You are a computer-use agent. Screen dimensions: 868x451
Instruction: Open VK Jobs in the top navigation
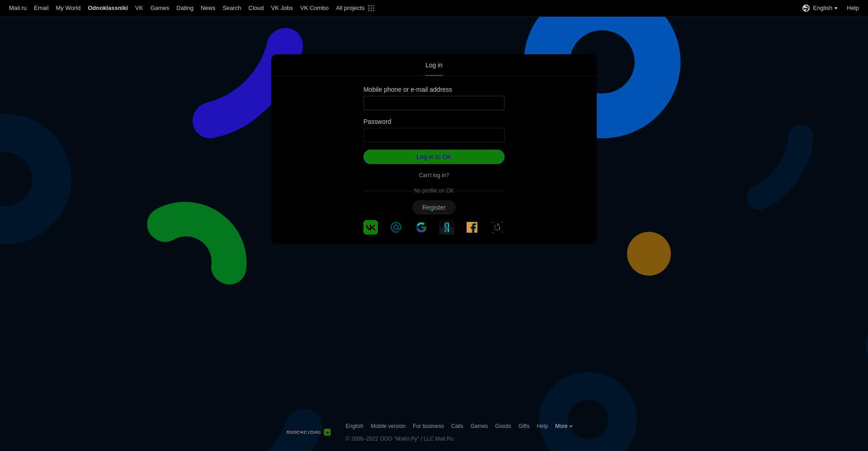(282, 8)
